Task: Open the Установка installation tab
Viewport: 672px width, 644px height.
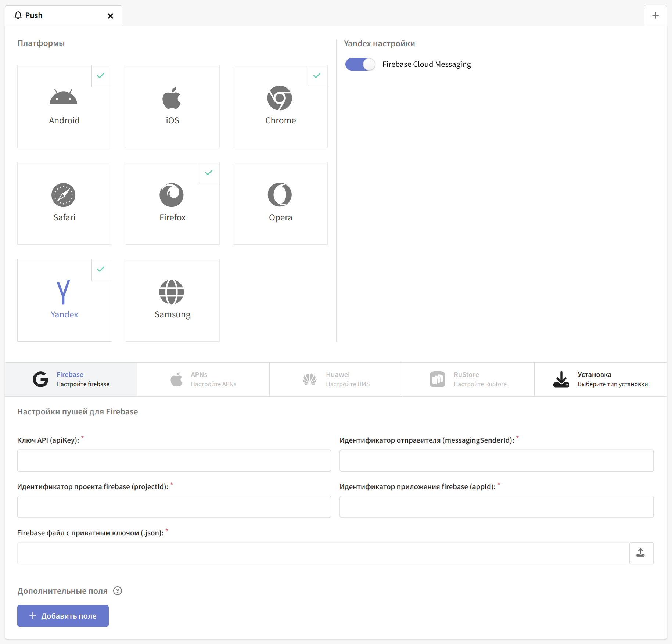Action: pos(600,379)
